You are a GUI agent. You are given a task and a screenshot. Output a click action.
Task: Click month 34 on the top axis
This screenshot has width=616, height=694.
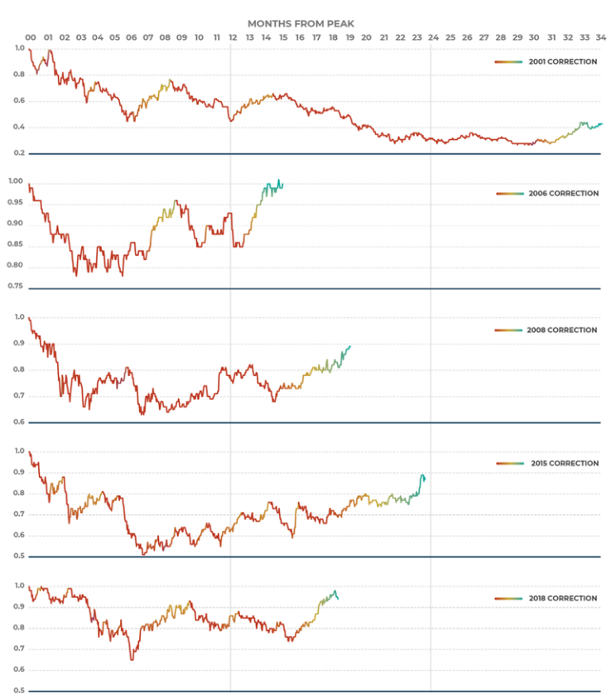tap(600, 38)
